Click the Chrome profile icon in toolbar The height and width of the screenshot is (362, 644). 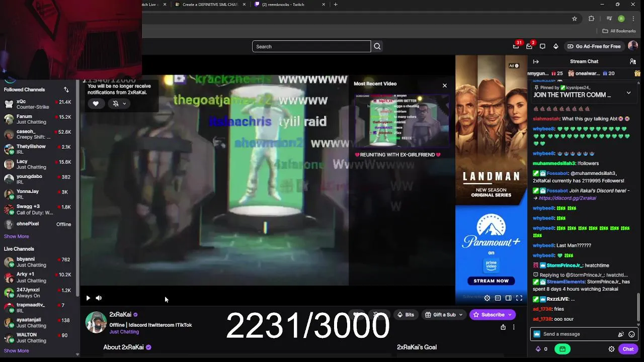coord(621,19)
